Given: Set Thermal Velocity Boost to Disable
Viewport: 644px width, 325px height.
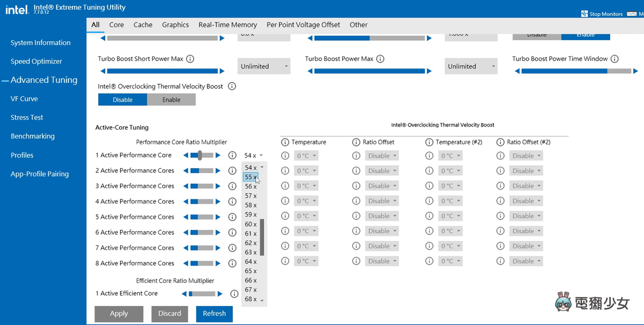Looking at the screenshot, I should (123, 100).
